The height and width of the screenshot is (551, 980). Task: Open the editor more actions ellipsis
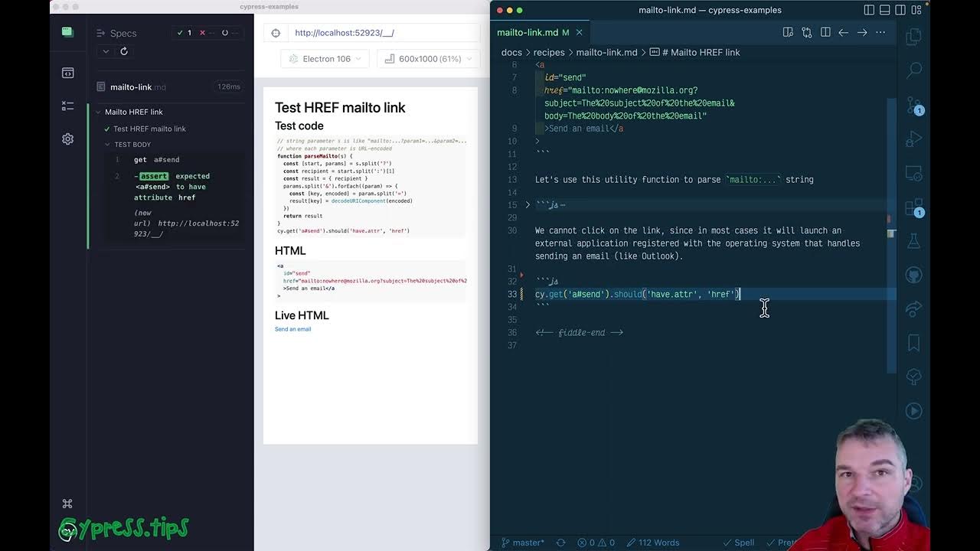pyautogui.click(x=880, y=32)
